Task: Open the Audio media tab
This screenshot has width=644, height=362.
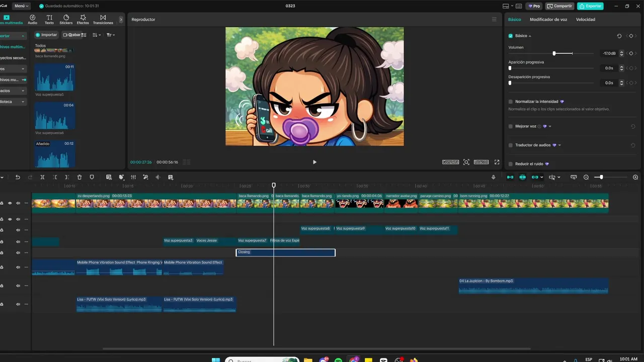Action: click(x=32, y=20)
